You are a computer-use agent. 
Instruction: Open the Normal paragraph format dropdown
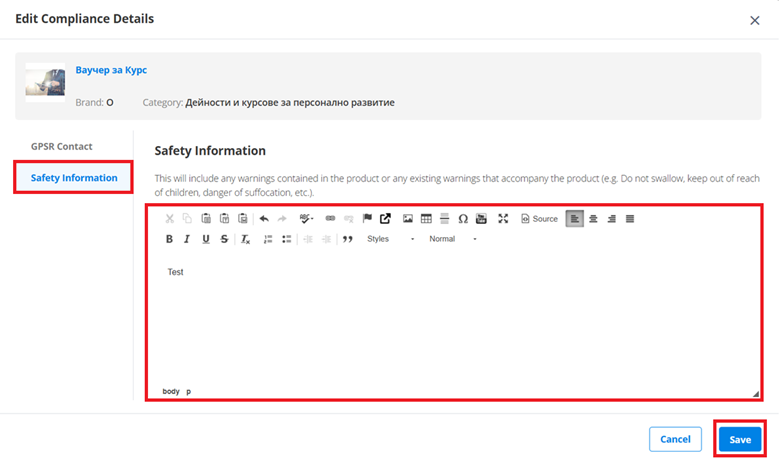[453, 239]
